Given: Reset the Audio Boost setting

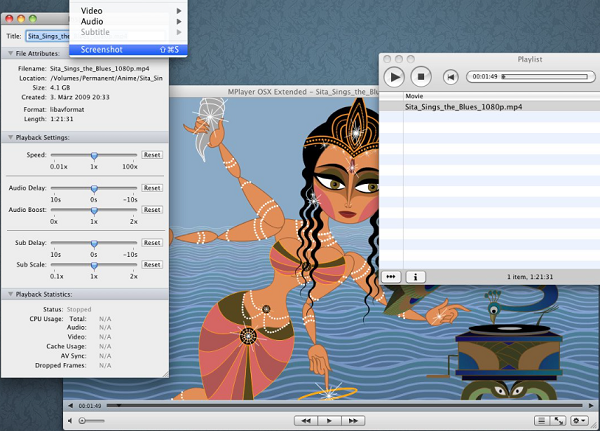Looking at the screenshot, I should [x=152, y=209].
